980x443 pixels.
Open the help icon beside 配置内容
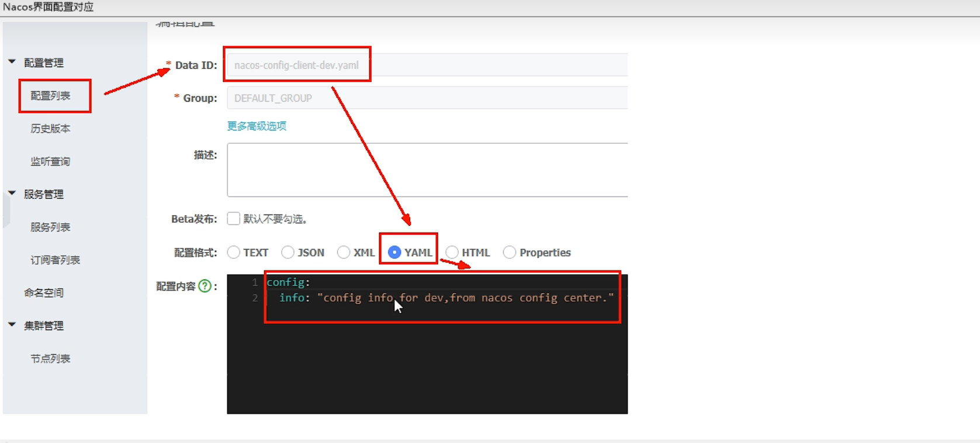coord(205,286)
